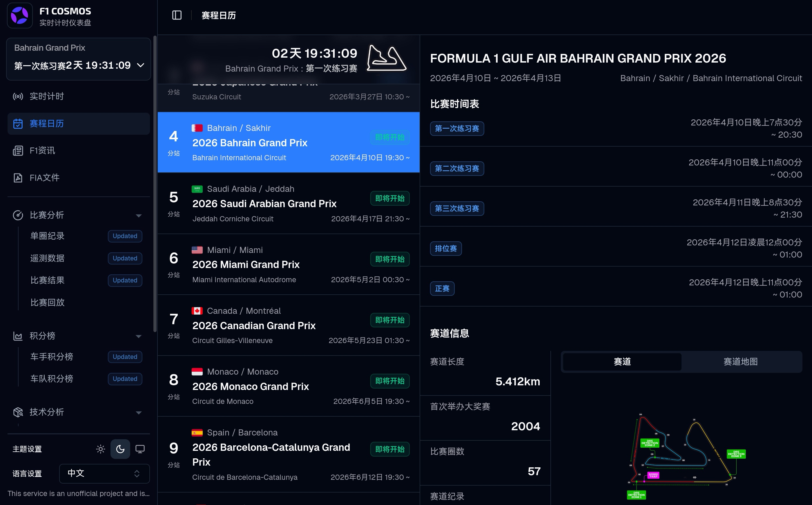Click the Canada flag icon
Viewport: 812px width, 505px height.
tap(197, 311)
